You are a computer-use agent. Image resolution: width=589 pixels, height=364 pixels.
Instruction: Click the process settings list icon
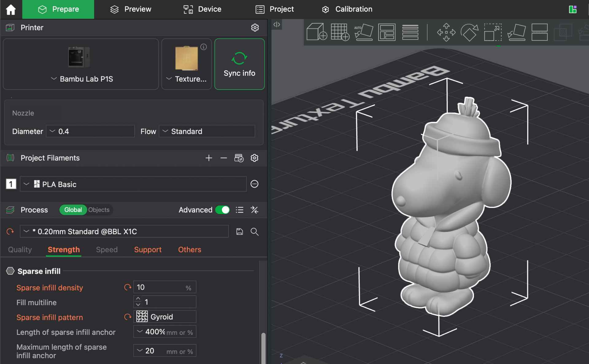[x=240, y=210]
